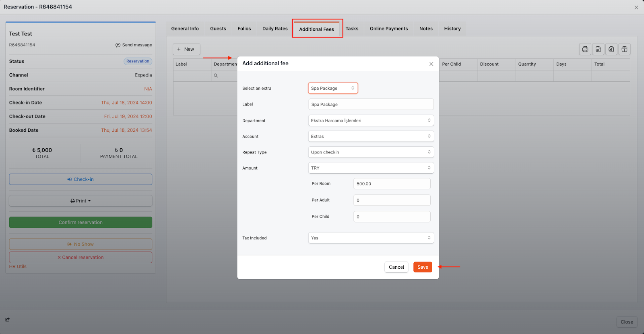644x334 pixels.
Task: Click the Per Room amount field
Action: [x=392, y=184]
